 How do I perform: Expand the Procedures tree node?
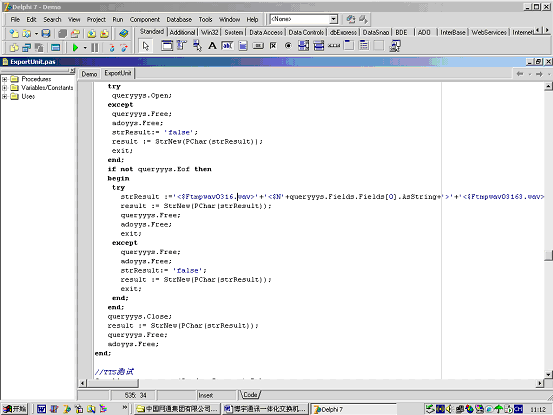click(5, 79)
